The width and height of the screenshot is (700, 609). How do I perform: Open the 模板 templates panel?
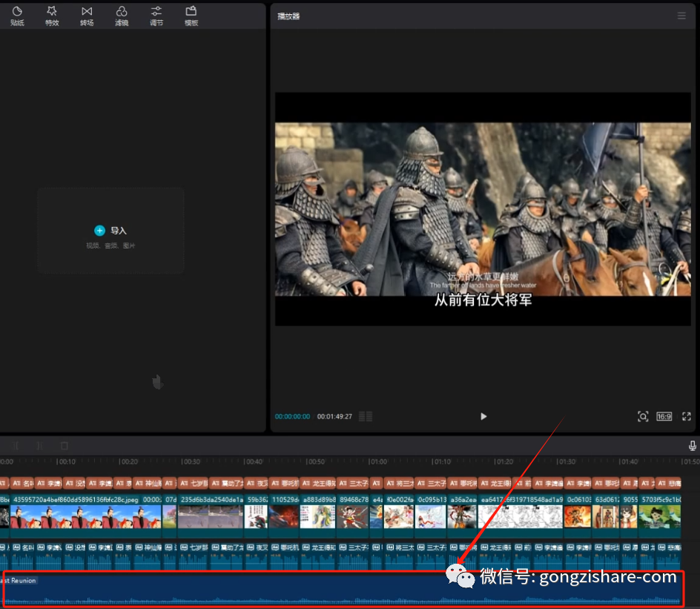(191, 16)
